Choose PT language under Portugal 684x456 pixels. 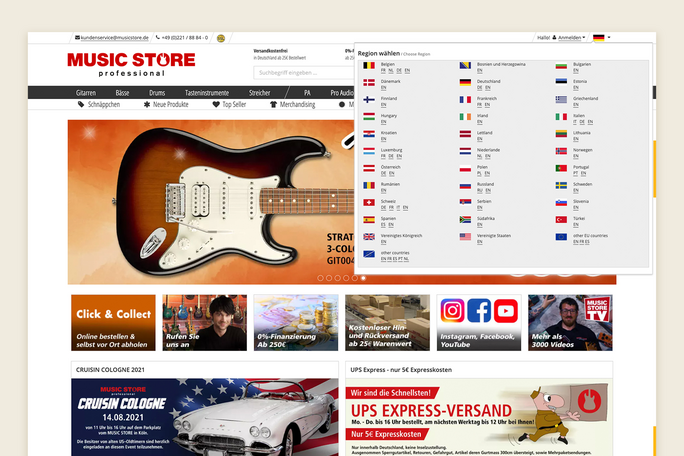click(x=575, y=174)
